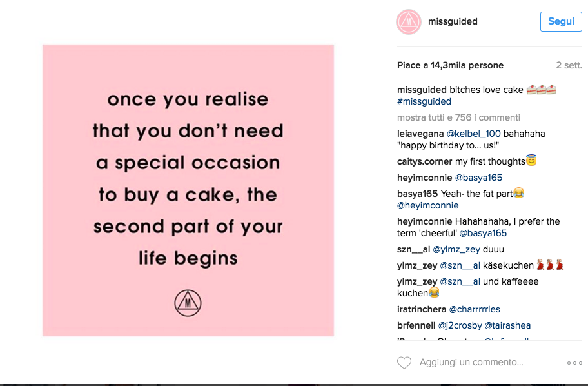This screenshot has width=588, height=386.
Task: Open the missguided username next to the avatar
Action: point(453,21)
